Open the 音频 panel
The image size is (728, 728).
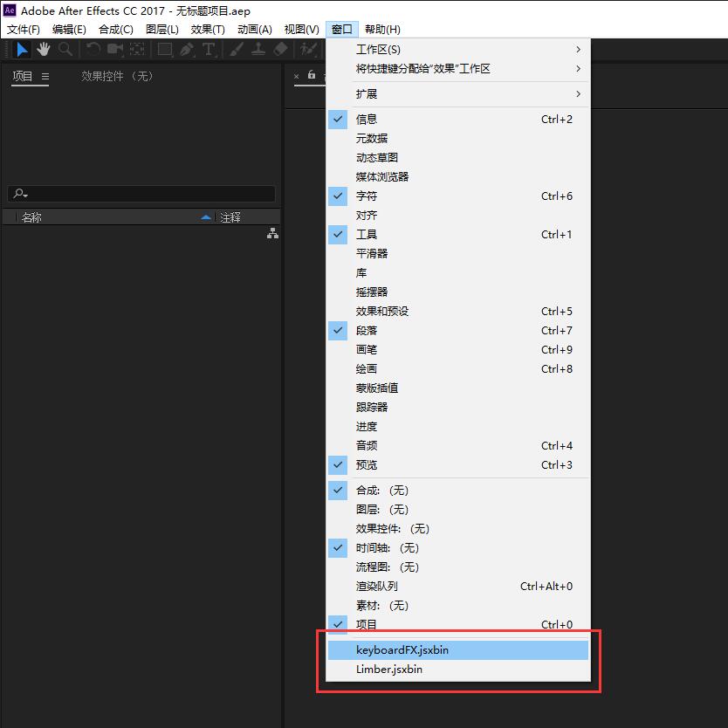point(458,446)
